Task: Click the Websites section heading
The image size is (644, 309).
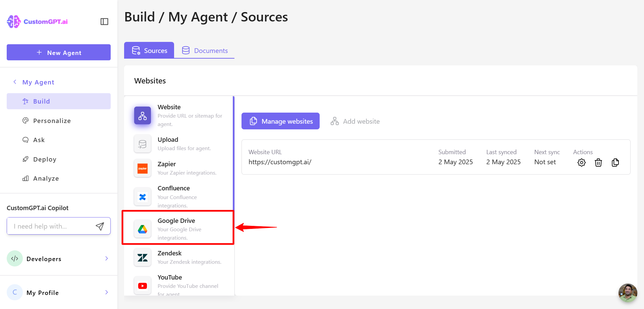Action: (x=150, y=81)
